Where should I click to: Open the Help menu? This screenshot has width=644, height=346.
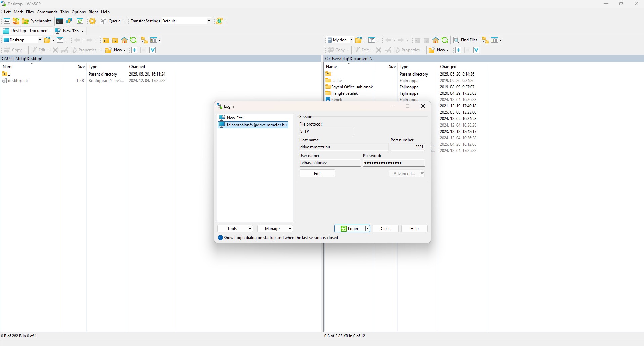click(x=105, y=12)
